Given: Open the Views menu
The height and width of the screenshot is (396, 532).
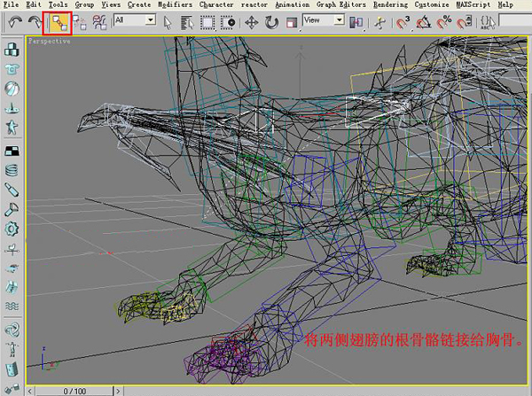Looking at the screenshot, I should point(111,4).
